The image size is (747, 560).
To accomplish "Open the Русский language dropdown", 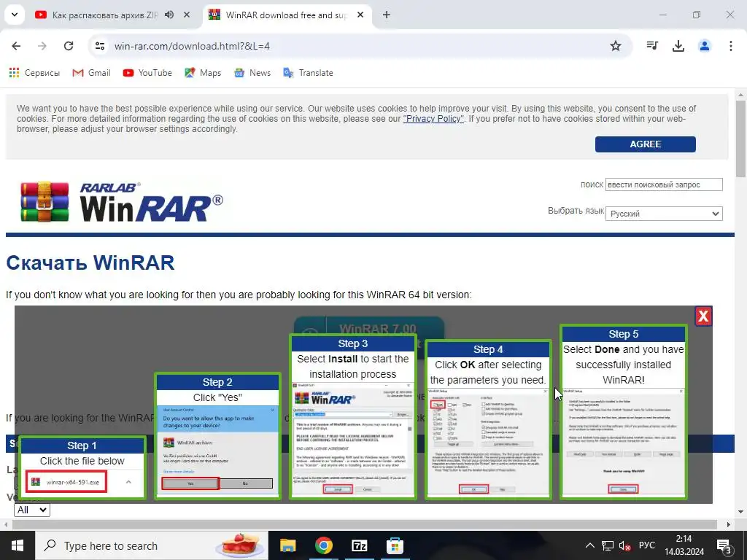I will (x=664, y=214).
